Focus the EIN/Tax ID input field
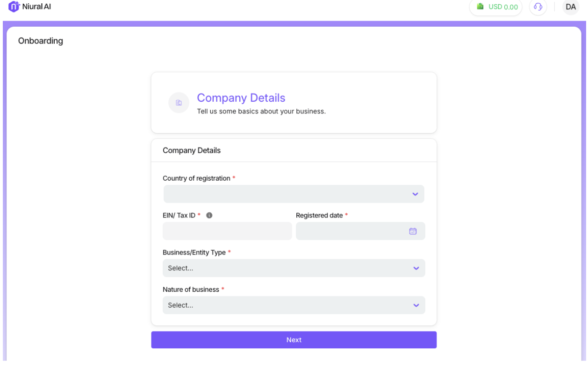Screen dimensions: 588x366 click(x=227, y=231)
